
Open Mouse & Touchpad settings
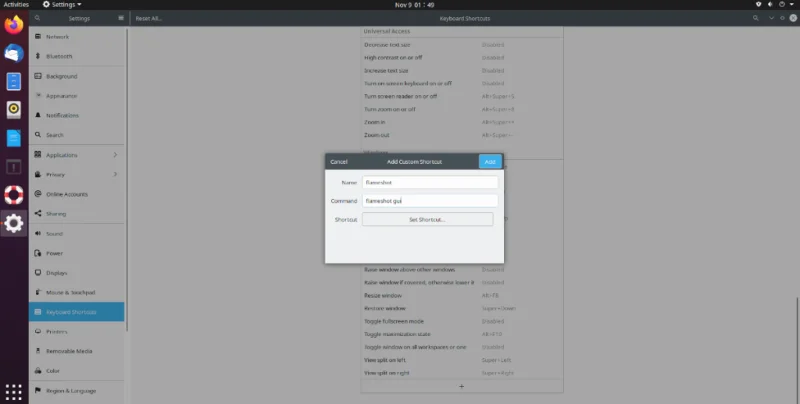tap(77, 292)
